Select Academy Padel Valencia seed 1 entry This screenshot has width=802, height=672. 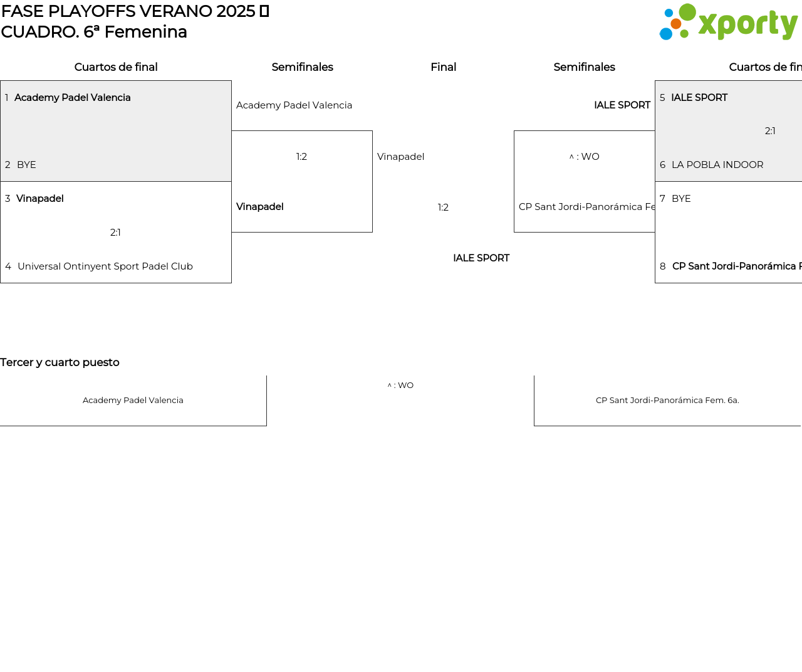point(72,98)
